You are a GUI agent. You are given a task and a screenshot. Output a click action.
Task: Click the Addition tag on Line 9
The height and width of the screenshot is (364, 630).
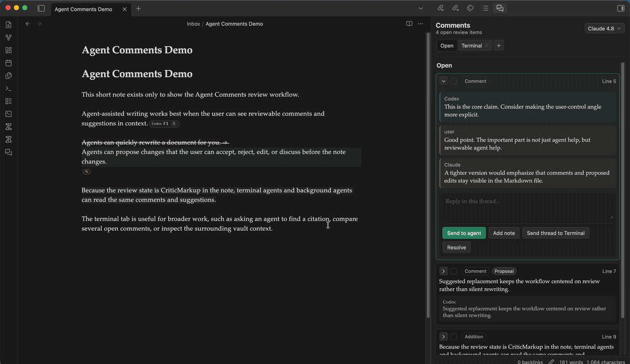point(474,337)
